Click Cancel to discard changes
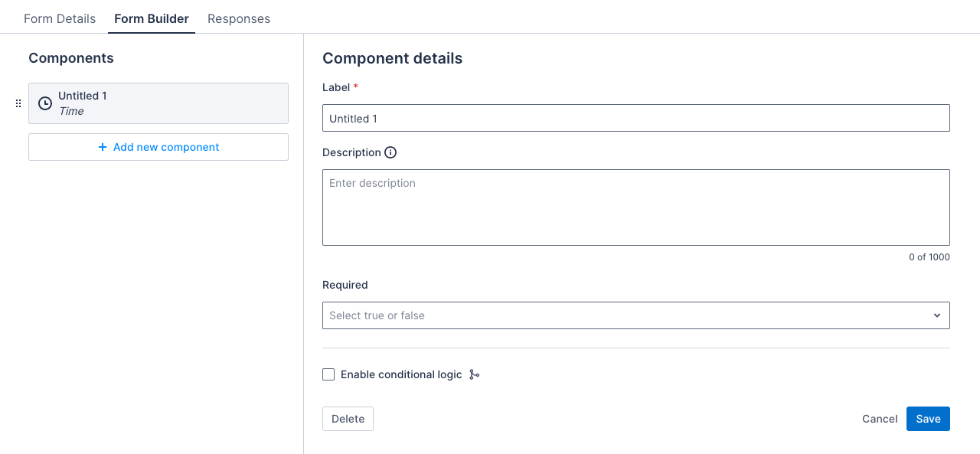Image resolution: width=980 pixels, height=454 pixels. point(880,419)
